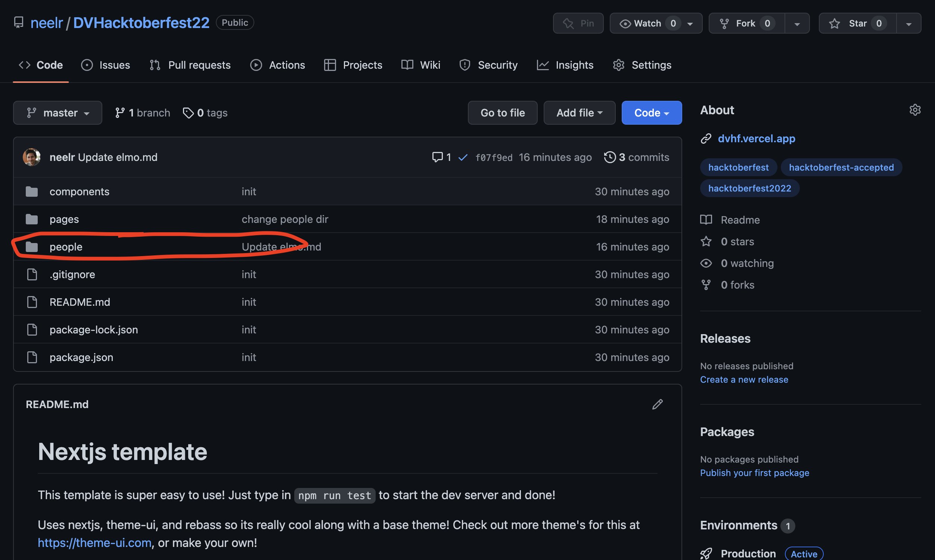Click the commit comment bubble icon
Screen dimensions: 935x560
[x=437, y=157]
